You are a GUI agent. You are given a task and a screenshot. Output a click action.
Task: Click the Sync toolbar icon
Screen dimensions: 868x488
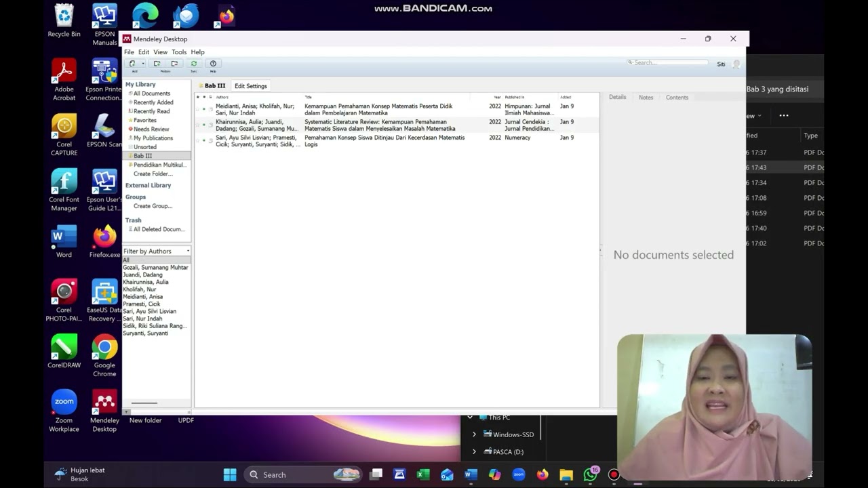pos(194,64)
